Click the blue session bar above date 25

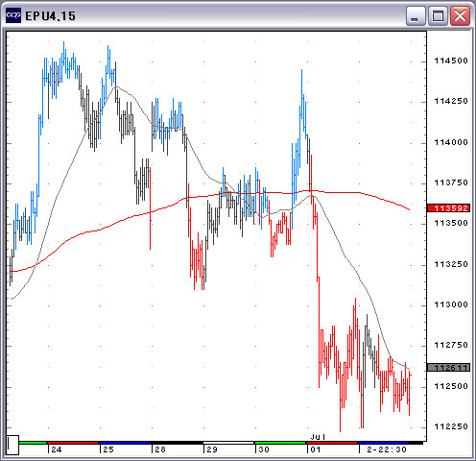click(125, 443)
